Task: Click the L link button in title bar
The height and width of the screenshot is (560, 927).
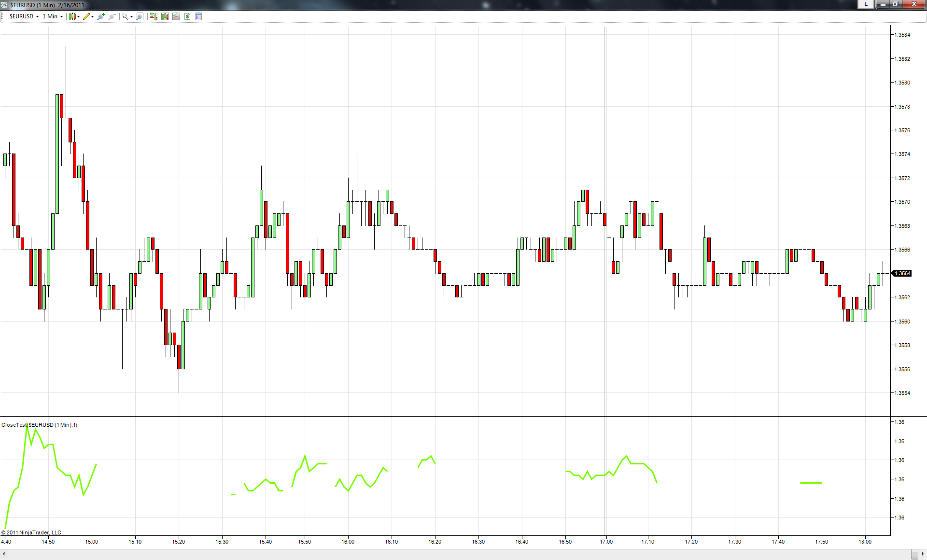Action: click(x=866, y=4)
